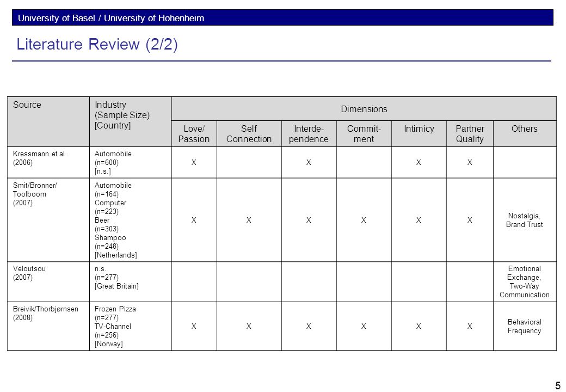Select the Dimensions header cell
566x392 pixels.
(x=364, y=109)
